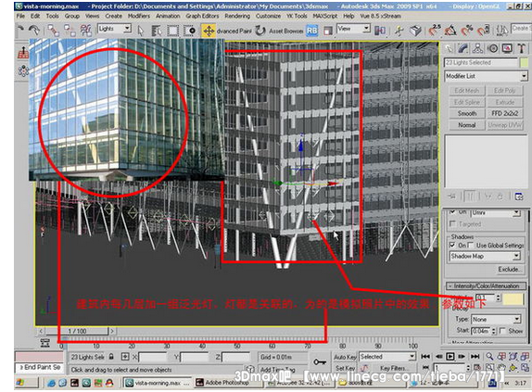Screen dimensions: 532x392
Task: Click the Normal modifier button
Action: (x=467, y=125)
